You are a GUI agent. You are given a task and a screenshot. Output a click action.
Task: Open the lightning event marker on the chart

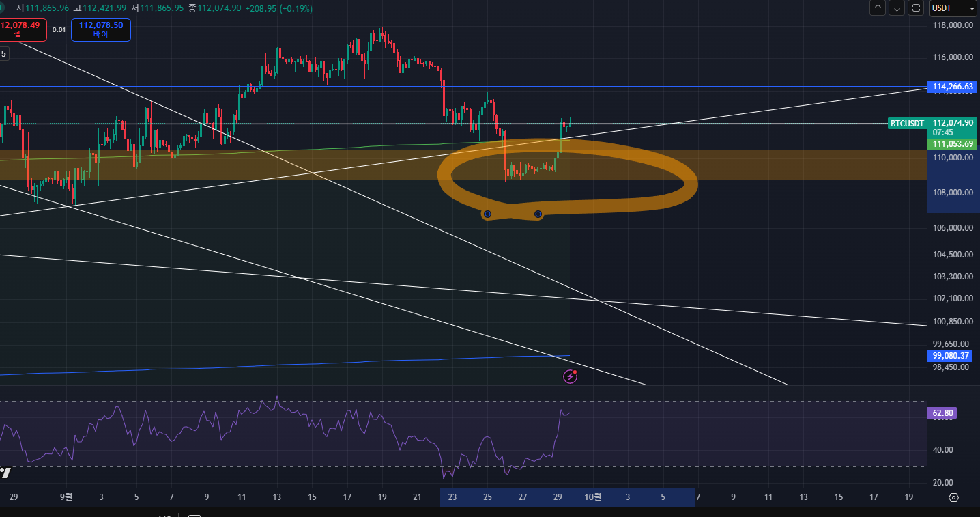click(x=571, y=376)
